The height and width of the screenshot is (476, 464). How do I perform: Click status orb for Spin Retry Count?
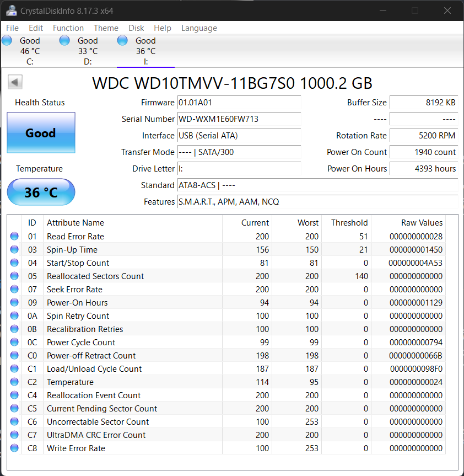[x=14, y=315]
